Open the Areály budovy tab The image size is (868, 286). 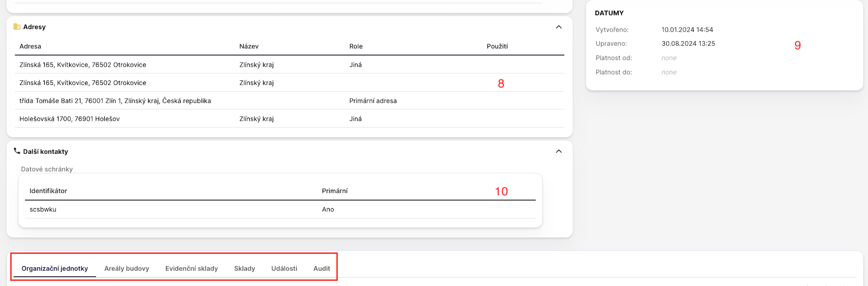coord(127,268)
